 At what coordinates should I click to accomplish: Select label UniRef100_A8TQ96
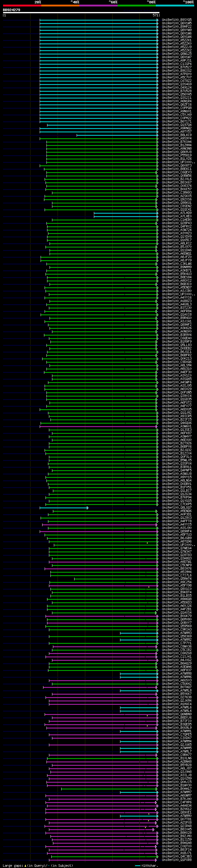point(177,542)
